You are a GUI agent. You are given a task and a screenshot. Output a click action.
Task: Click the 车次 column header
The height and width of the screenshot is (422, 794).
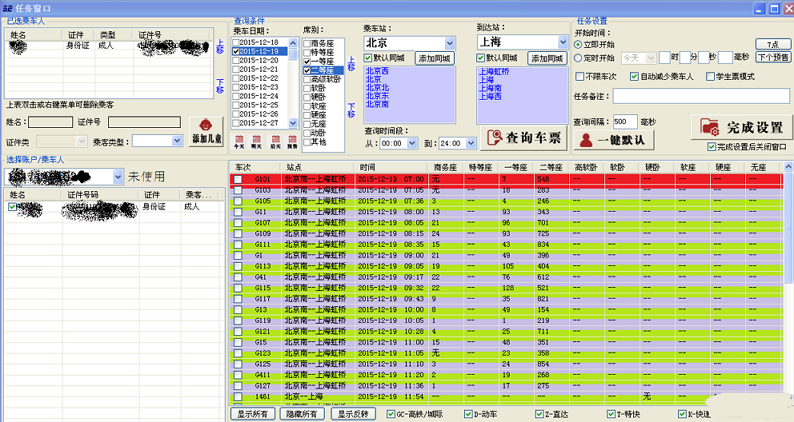(x=255, y=167)
